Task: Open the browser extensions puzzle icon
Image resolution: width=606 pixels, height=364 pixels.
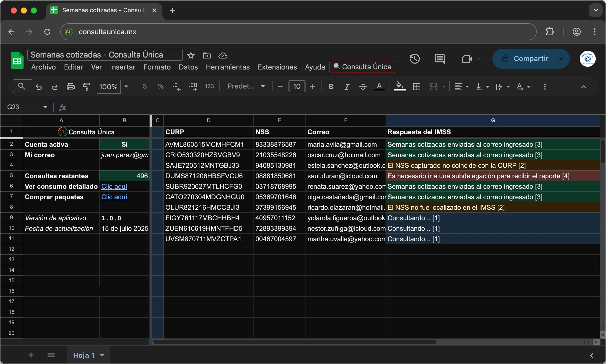Action: 550,32
